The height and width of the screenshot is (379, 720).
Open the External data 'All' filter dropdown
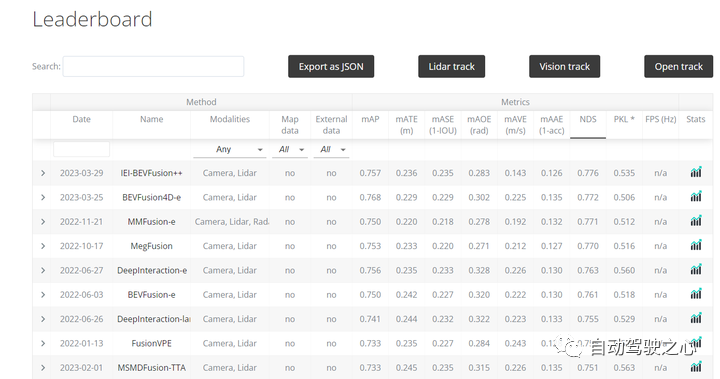coord(332,150)
